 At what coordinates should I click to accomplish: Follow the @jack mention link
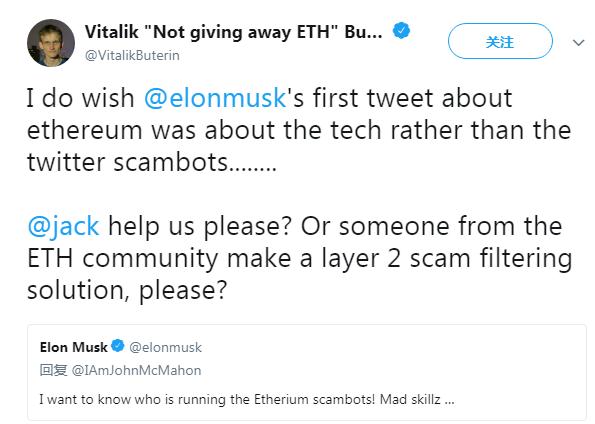tap(63, 226)
